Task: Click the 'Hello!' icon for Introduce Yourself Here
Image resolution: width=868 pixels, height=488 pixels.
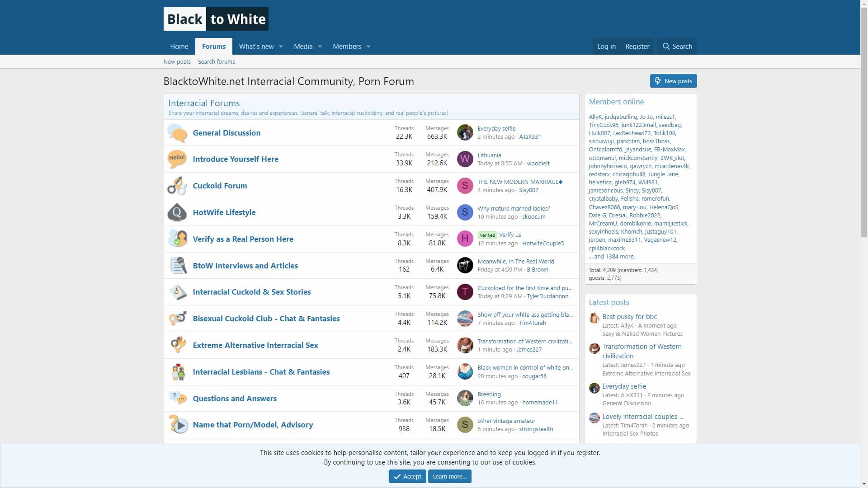Action: click(177, 159)
